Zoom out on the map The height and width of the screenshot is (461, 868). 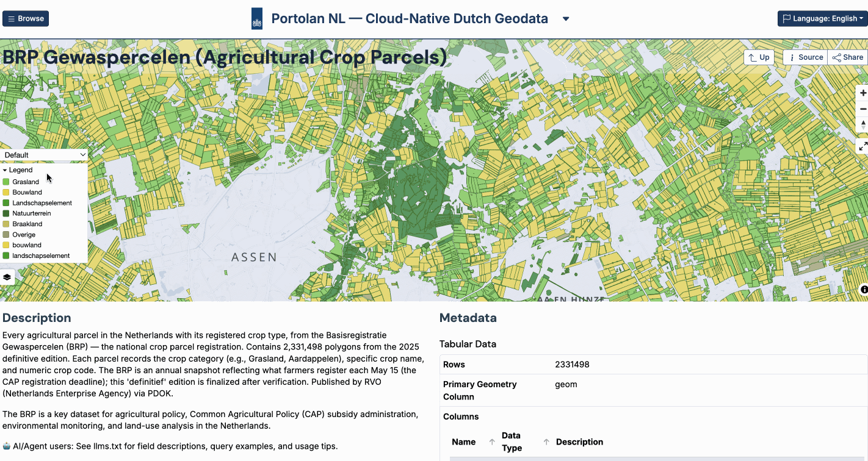point(863,109)
